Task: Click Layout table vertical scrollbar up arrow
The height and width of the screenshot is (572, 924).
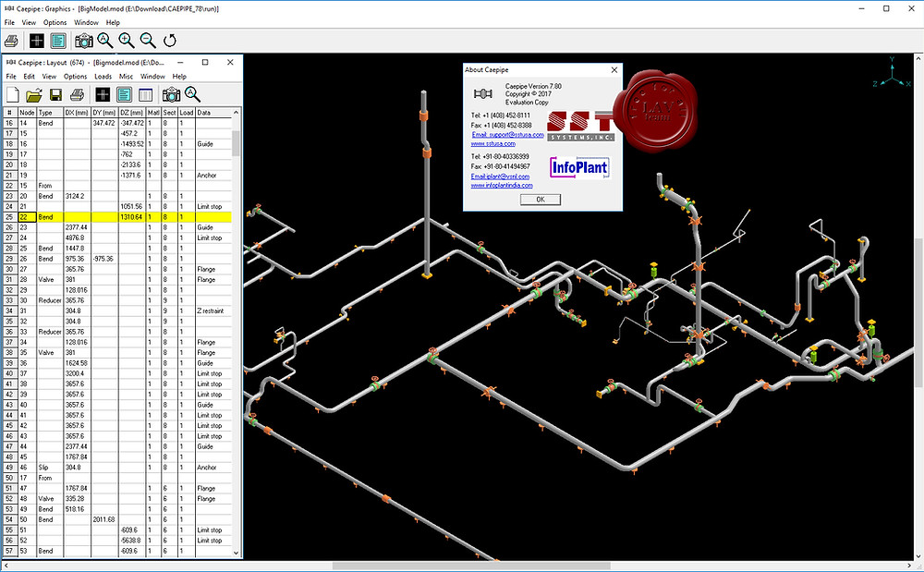Action: [x=236, y=112]
